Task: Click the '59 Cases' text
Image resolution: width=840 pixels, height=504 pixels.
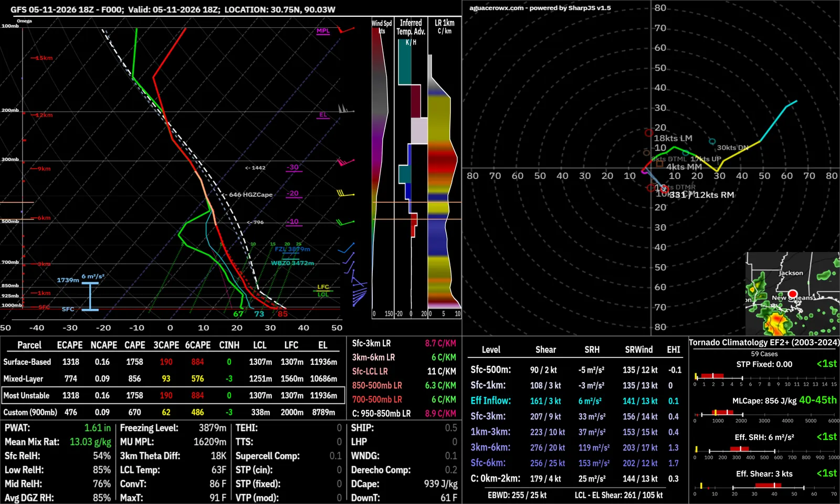Action: tap(764, 354)
